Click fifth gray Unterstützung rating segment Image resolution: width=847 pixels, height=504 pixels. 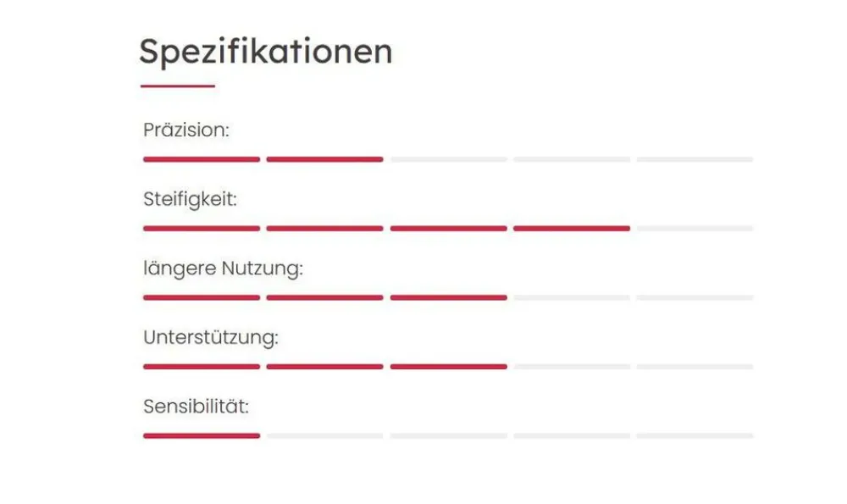point(695,367)
